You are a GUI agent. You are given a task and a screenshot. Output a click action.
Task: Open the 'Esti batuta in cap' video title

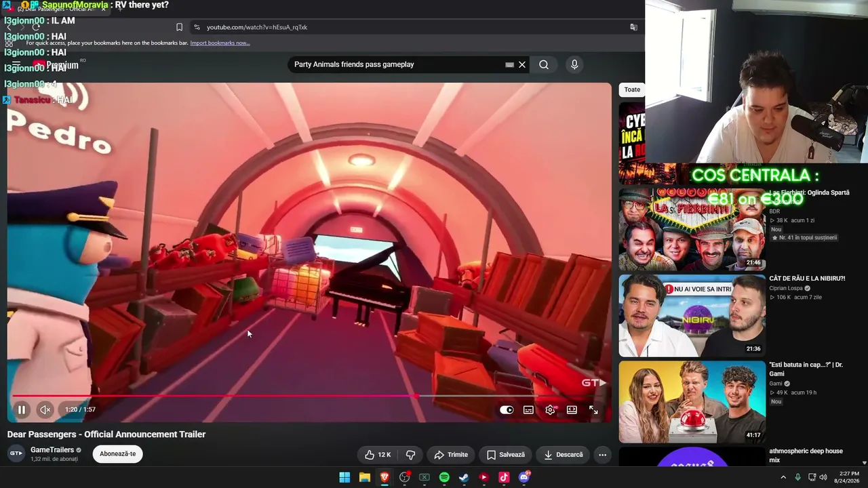pos(806,369)
